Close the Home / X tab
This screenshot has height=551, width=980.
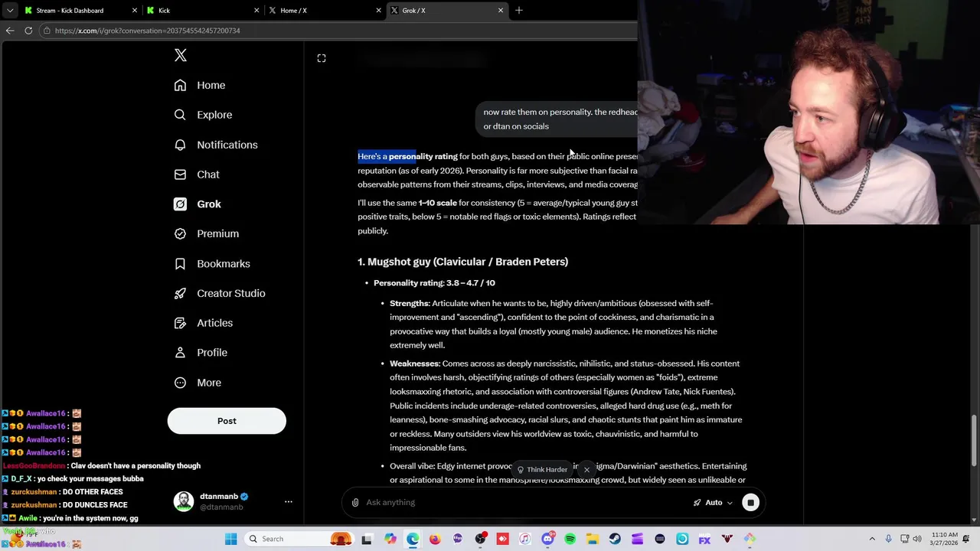click(x=378, y=11)
